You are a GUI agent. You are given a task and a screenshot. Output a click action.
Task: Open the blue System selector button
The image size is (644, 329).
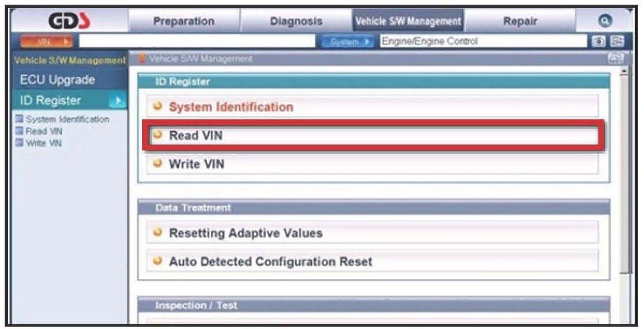tap(349, 42)
